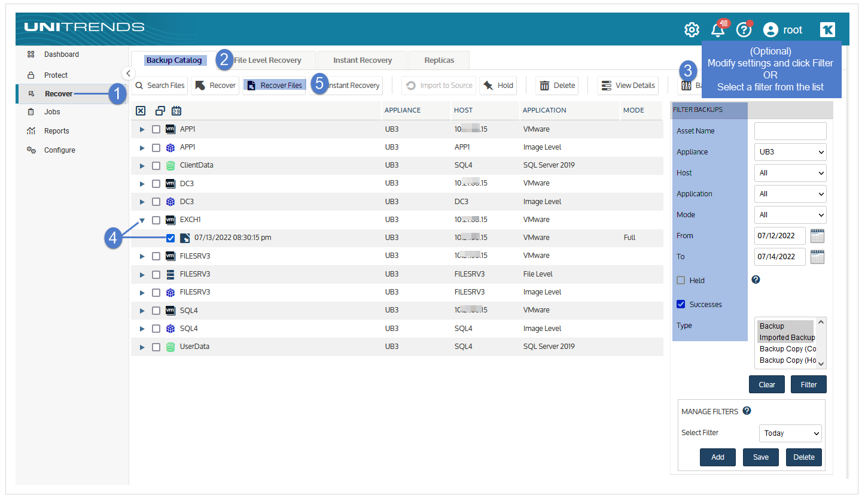Viewport: 868px width, 504px height.
Task: Click the From date field 07/12/2022
Action: [780, 236]
